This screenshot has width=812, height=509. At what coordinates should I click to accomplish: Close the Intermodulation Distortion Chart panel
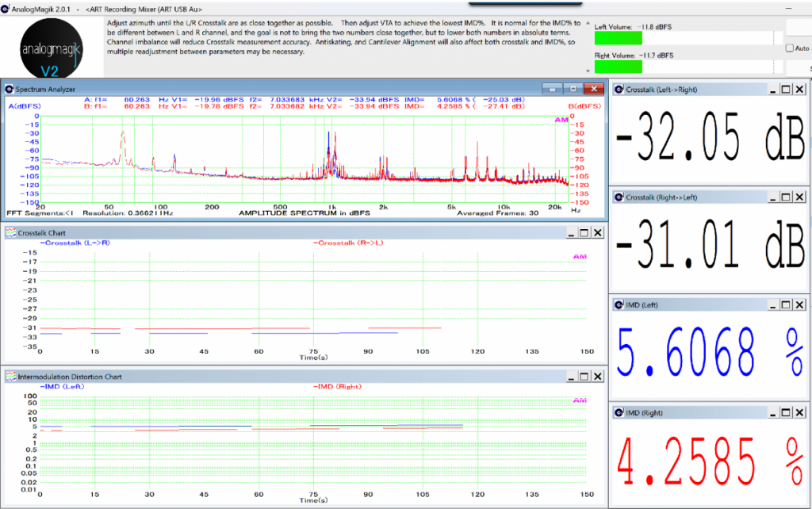598,377
